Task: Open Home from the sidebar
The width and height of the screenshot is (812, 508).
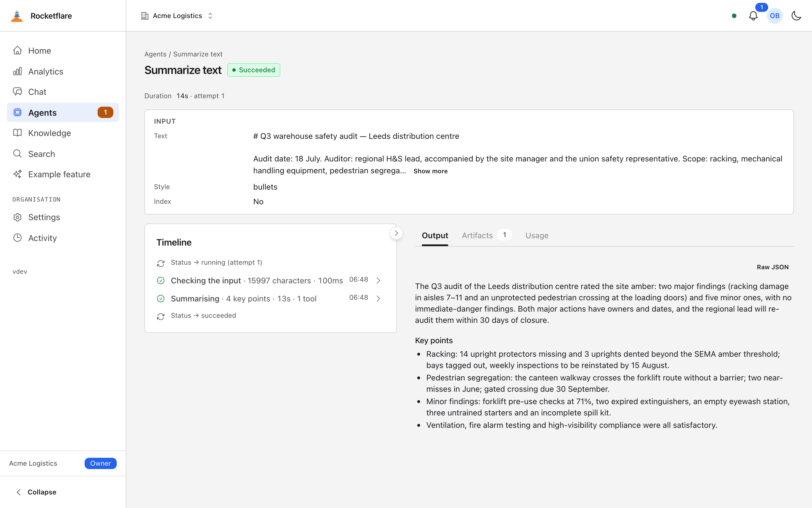Action: (x=63, y=51)
